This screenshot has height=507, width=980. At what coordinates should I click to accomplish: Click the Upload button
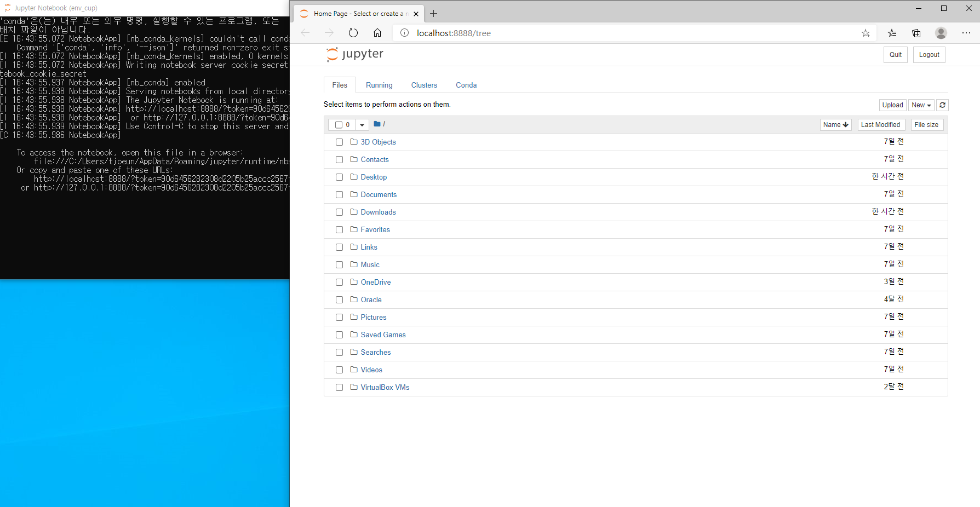tap(893, 105)
